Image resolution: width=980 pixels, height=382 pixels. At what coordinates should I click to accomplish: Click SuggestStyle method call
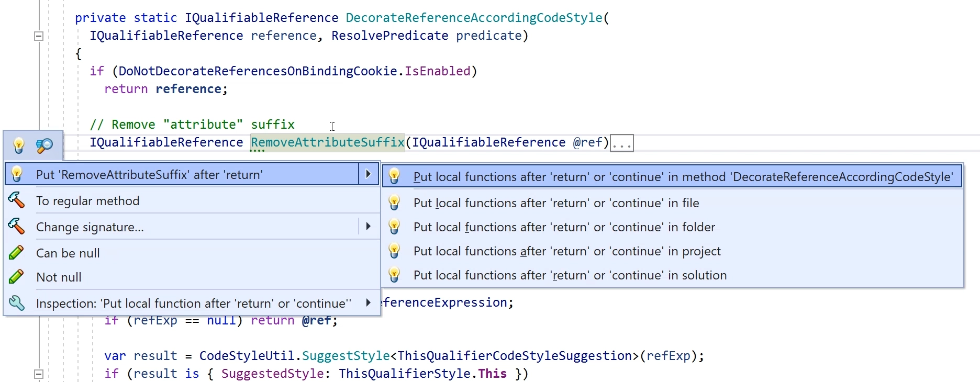[x=346, y=356]
